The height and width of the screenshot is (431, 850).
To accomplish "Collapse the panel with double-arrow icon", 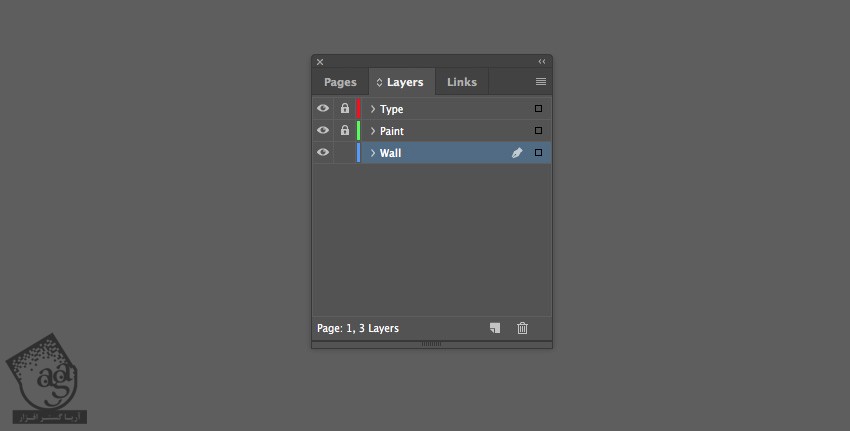I will [x=542, y=62].
